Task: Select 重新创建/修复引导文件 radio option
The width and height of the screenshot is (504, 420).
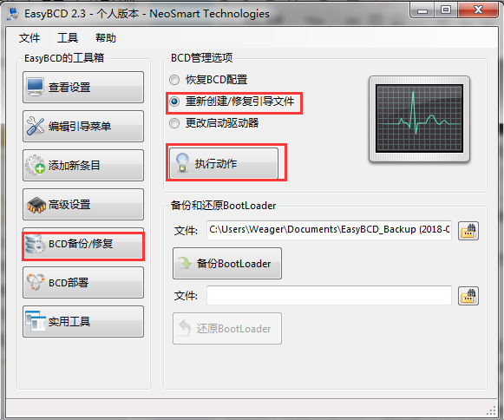Action: click(x=174, y=102)
